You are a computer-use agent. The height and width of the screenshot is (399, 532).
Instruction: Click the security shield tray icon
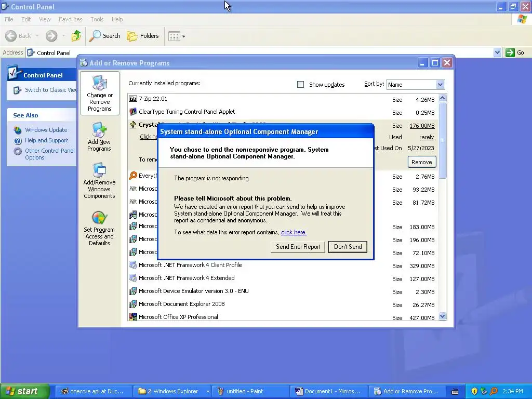click(x=474, y=391)
